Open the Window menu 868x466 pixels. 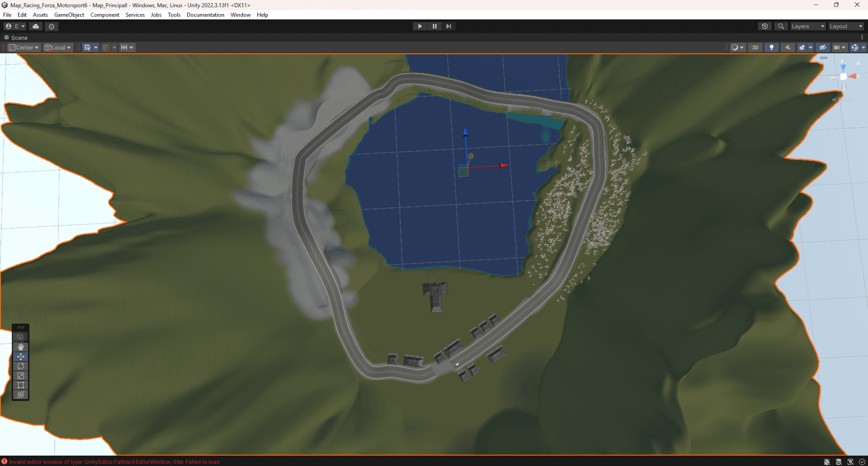241,15
